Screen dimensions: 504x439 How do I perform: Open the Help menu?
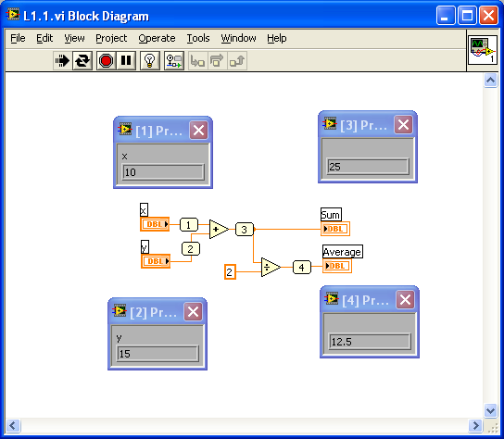(x=276, y=38)
